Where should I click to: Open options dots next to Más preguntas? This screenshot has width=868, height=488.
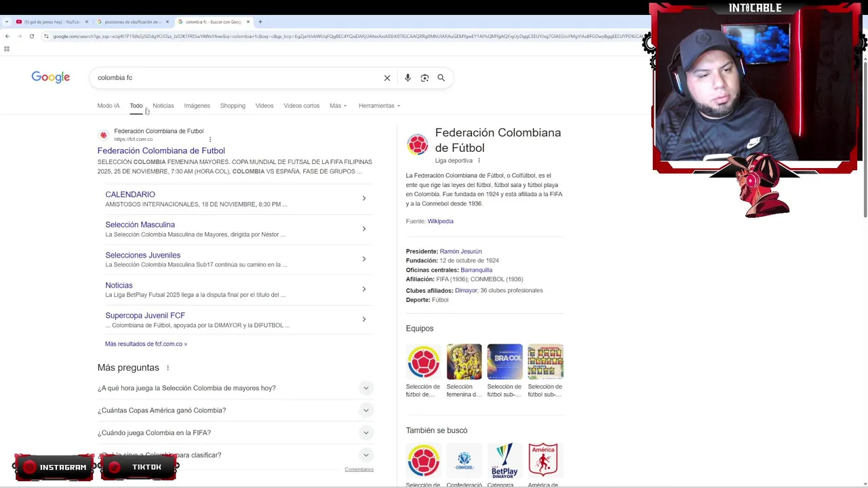tap(167, 368)
